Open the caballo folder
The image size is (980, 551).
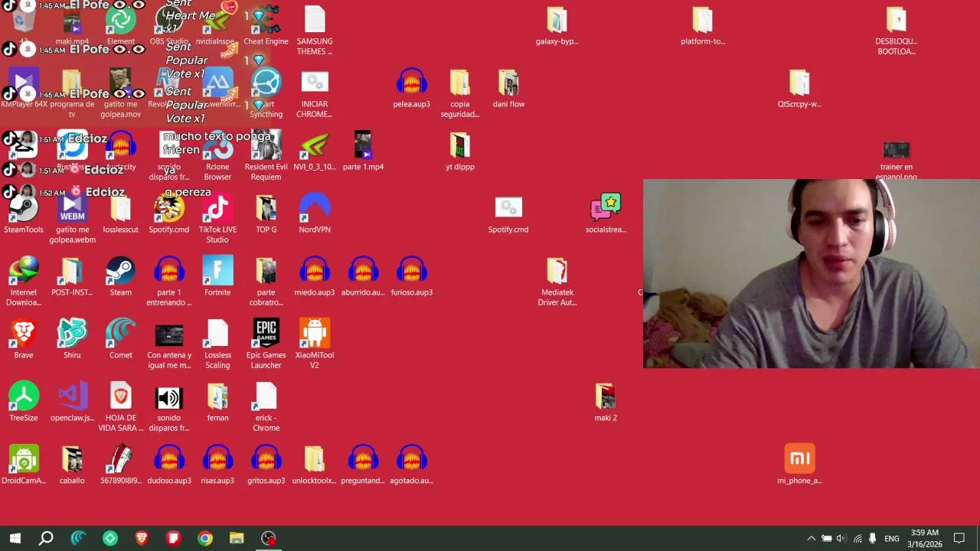tap(72, 465)
